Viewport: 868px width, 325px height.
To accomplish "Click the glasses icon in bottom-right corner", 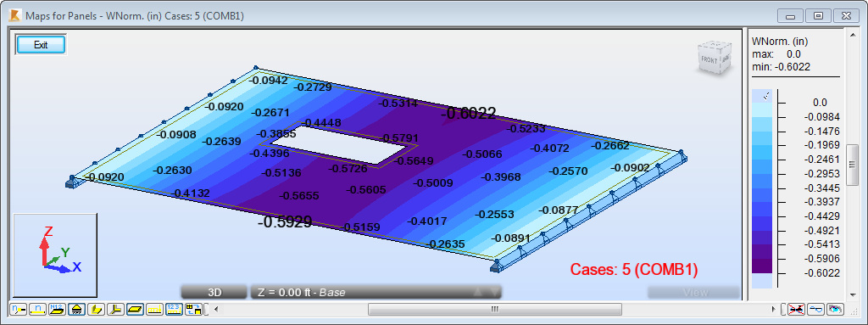I will pos(815,309).
